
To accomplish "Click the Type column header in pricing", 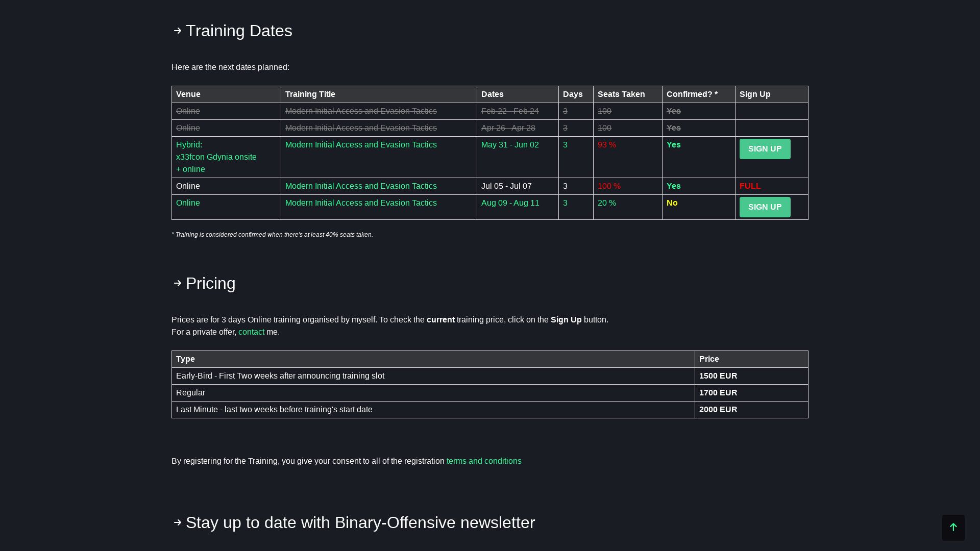I will pyautogui.click(x=433, y=359).
